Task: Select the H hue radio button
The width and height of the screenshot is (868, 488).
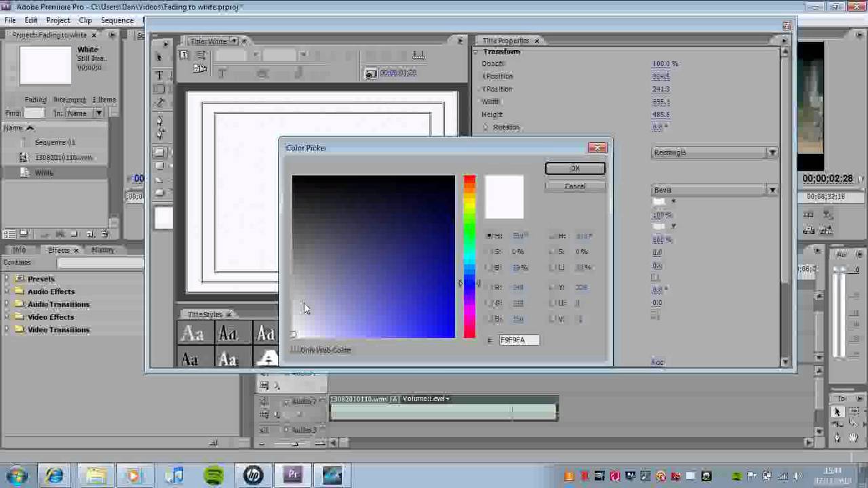Action: point(489,236)
